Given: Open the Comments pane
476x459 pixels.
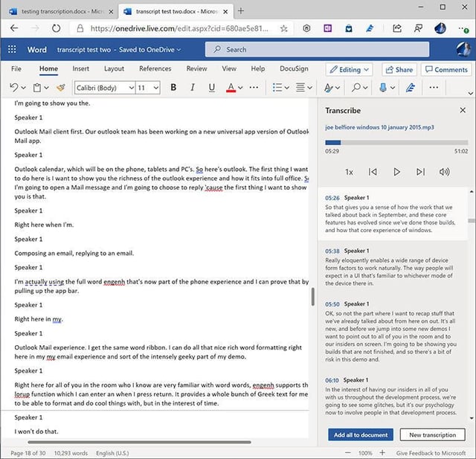Looking at the screenshot, I should [x=446, y=69].
